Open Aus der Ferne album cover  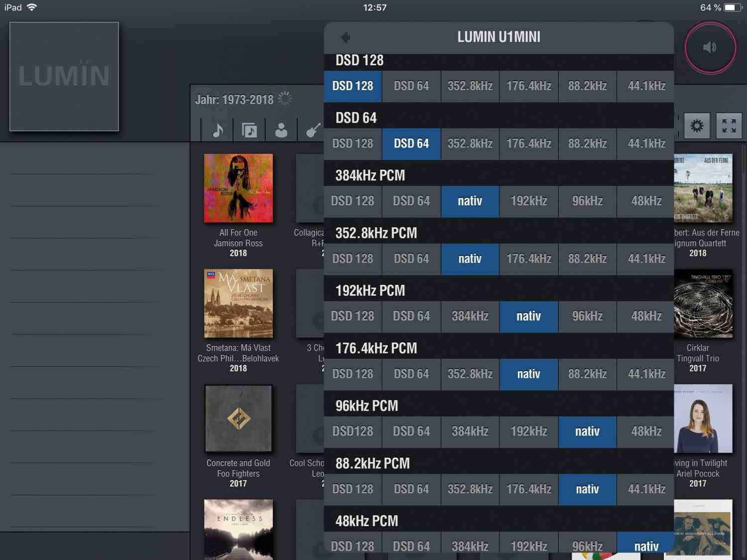pyautogui.click(x=703, y=188)
